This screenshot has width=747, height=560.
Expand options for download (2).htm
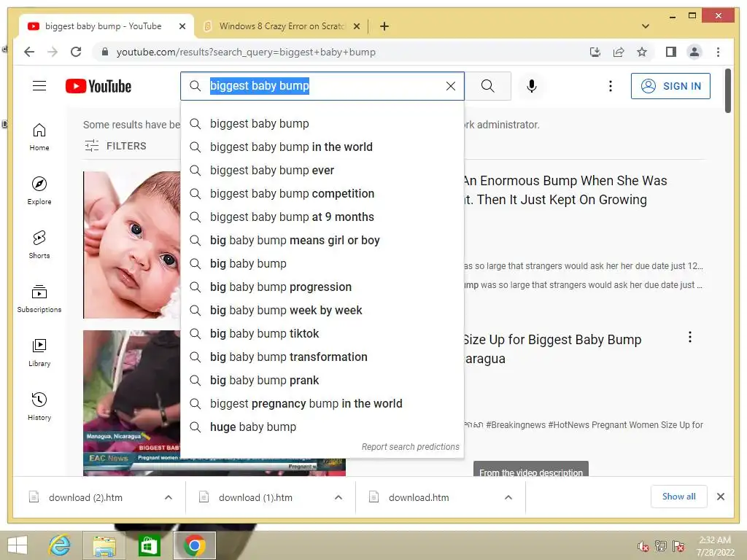(169, 497)
